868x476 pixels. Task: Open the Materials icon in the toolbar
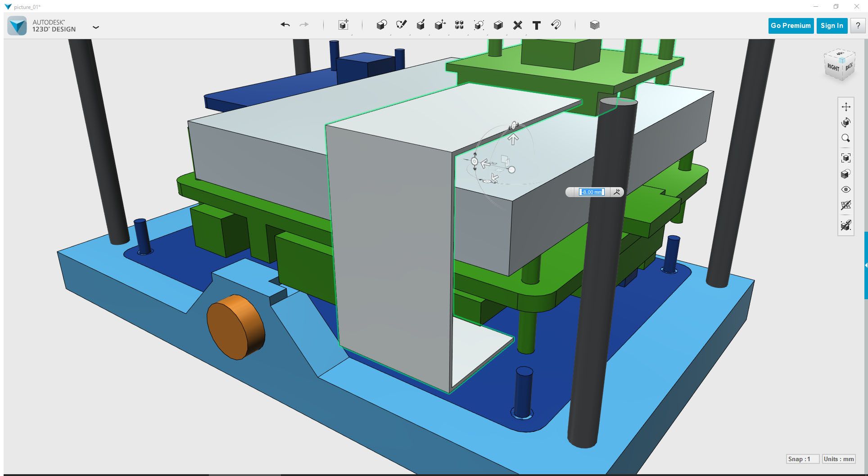[595, 26]
